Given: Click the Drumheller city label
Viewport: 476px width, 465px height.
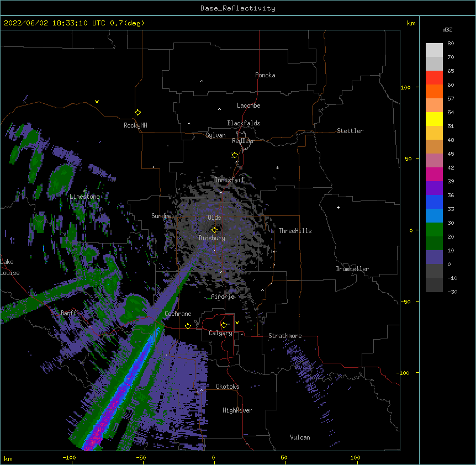Looking at the screenshot, I should (352, 269).
